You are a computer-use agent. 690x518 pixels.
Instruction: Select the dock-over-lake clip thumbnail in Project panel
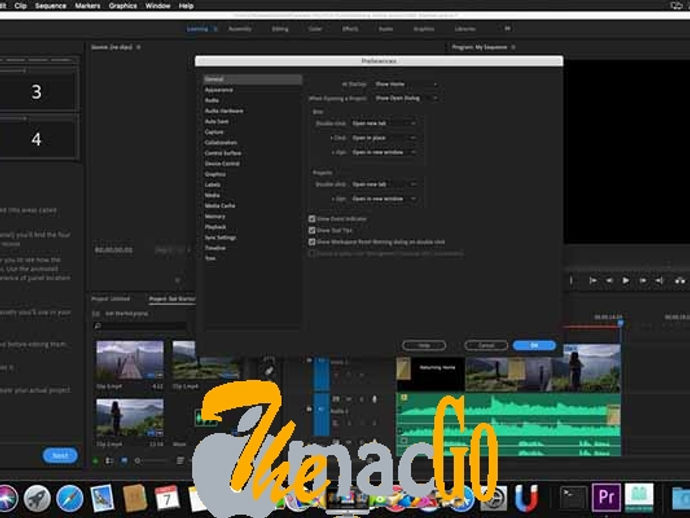point(130,360)
